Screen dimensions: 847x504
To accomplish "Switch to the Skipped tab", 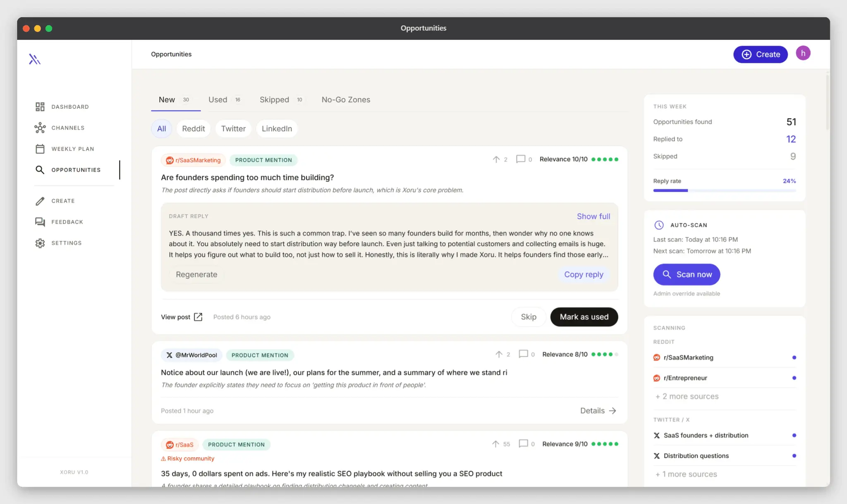I will (282, 100).
